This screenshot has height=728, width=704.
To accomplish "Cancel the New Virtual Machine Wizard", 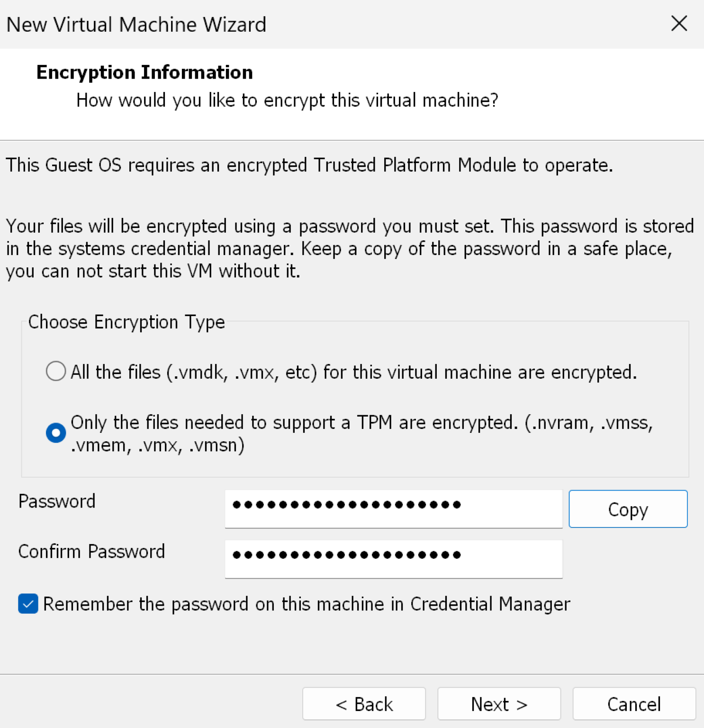I will pos(634,703).
